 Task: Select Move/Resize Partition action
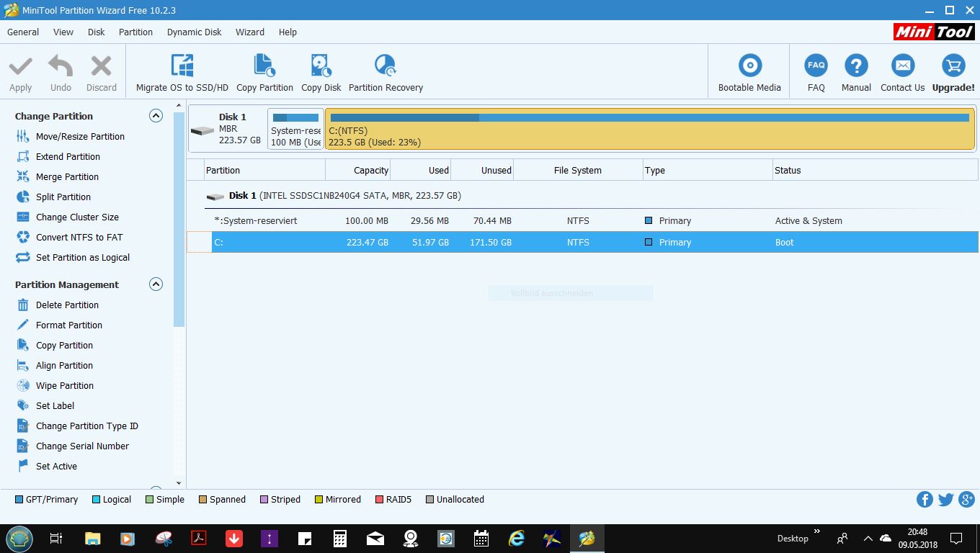pos(80,136)
